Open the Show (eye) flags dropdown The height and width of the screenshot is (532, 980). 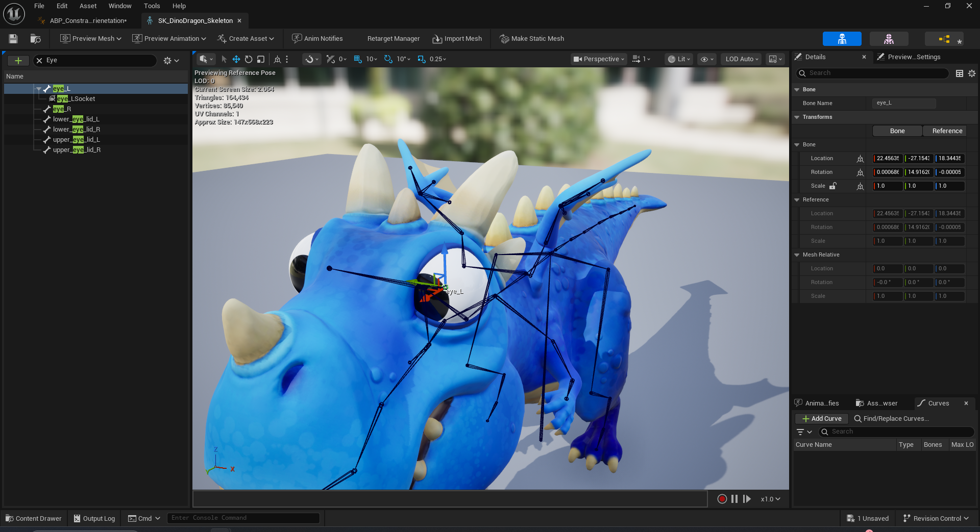pos(707,59)
